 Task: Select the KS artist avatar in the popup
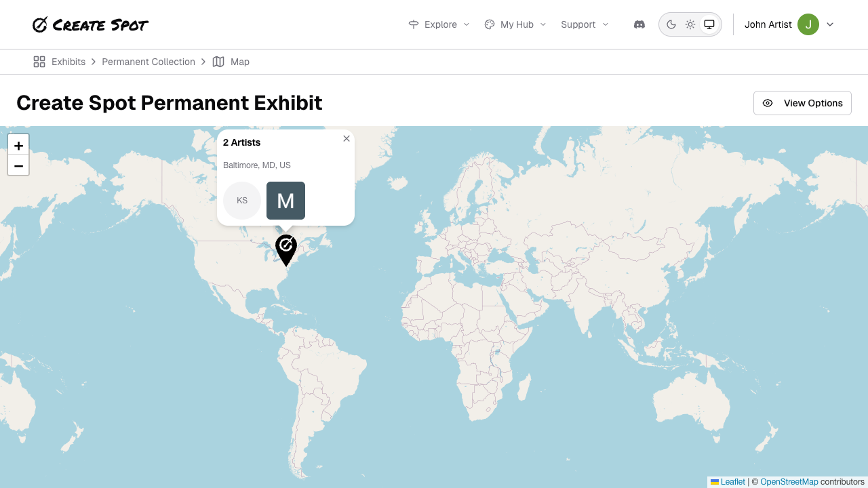pyautogui.click(x=242, y=201)
